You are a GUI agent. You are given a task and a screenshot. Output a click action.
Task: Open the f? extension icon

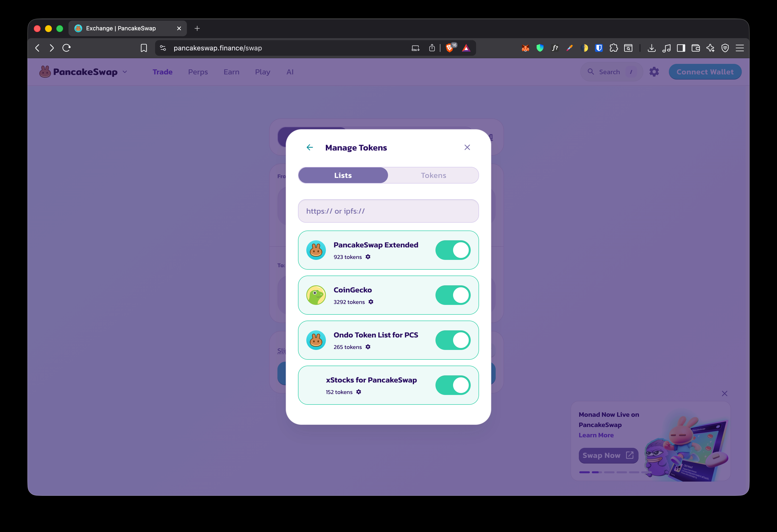pyautogui.click(x=555, y=48)
